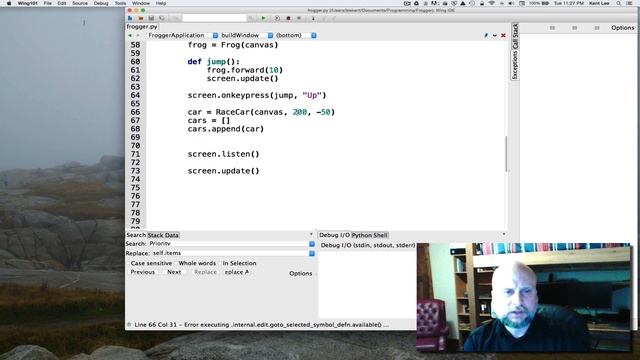Image resolution: width=640 pixels, height=360 pixels.
Task: Click the editor vertical scrollbar thumb
Action: (x=506, y=153)
